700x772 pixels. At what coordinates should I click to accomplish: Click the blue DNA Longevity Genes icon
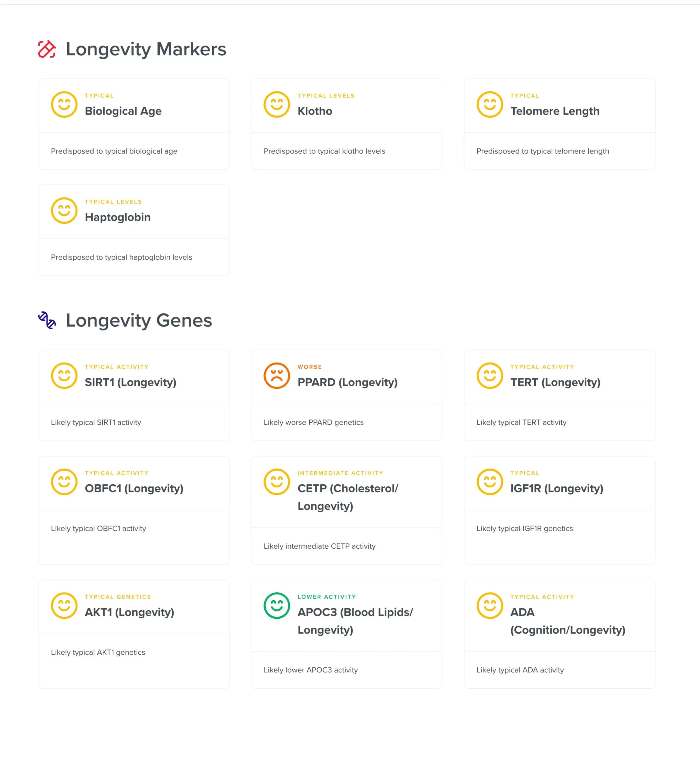pyautogui.click(x=47, y=320)
